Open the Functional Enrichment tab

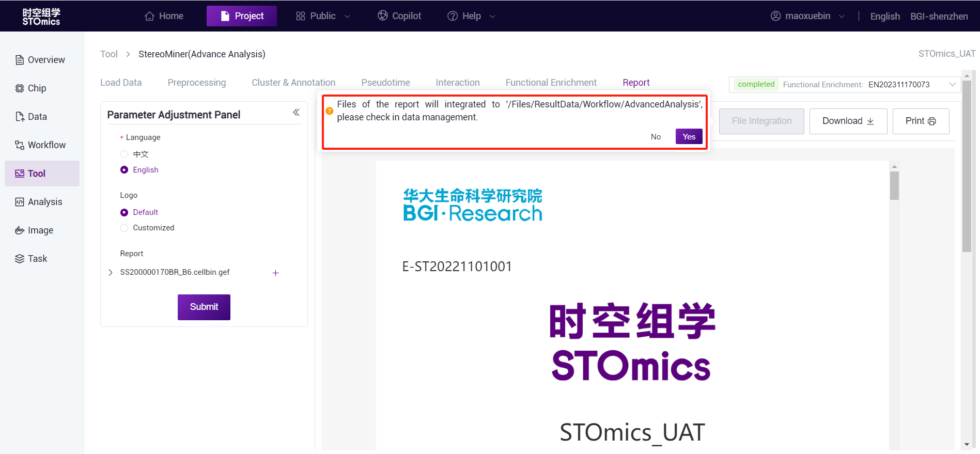551,83
